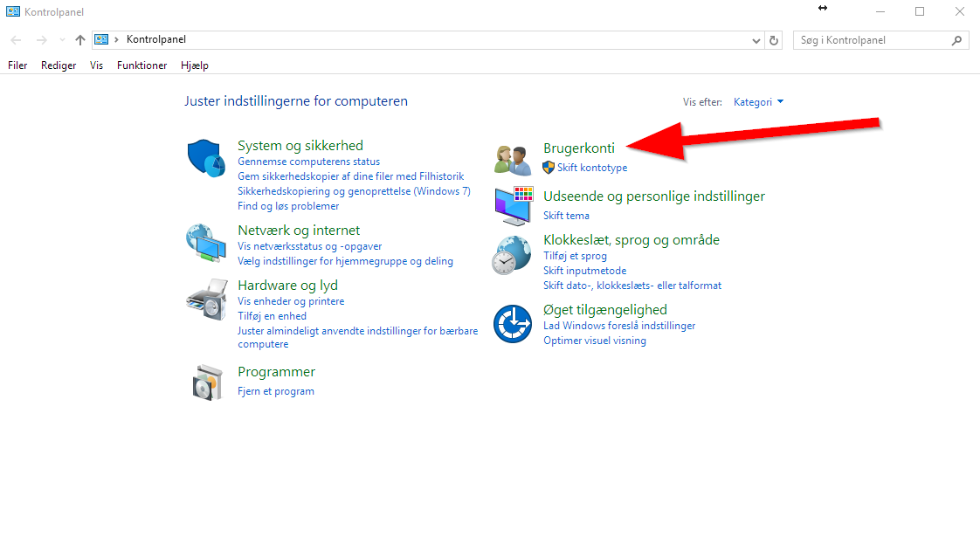
Task: Open the Netværk og internet globe icon
Action: point(206,243)
